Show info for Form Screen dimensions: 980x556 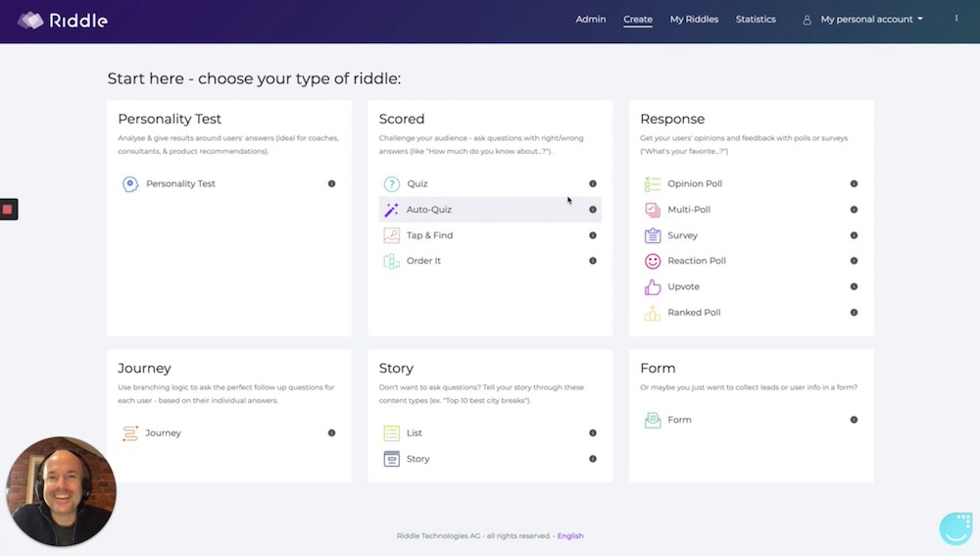854,420
